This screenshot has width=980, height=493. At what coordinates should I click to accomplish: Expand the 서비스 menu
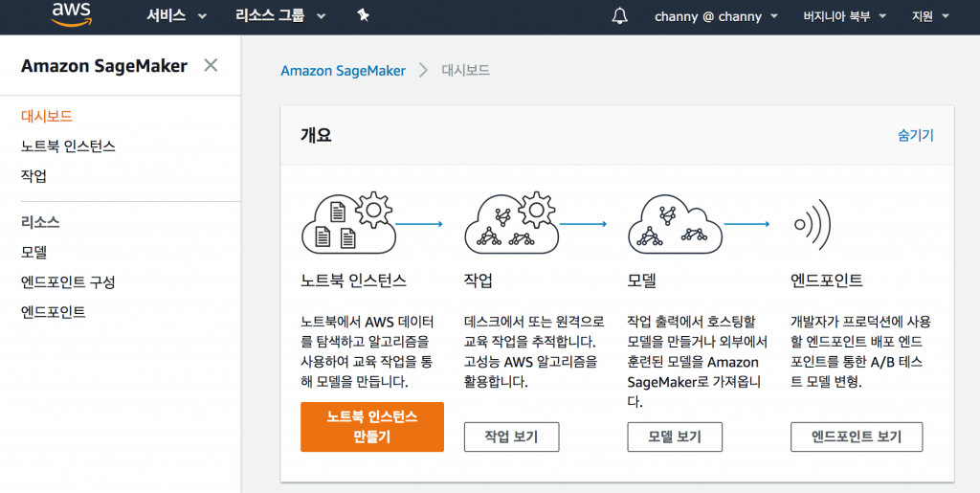(176, 16)
